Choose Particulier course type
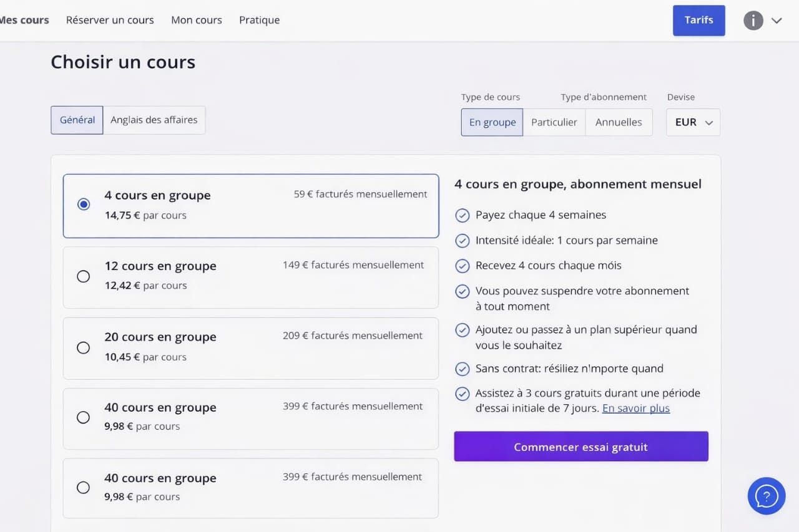 coord(554,122)
